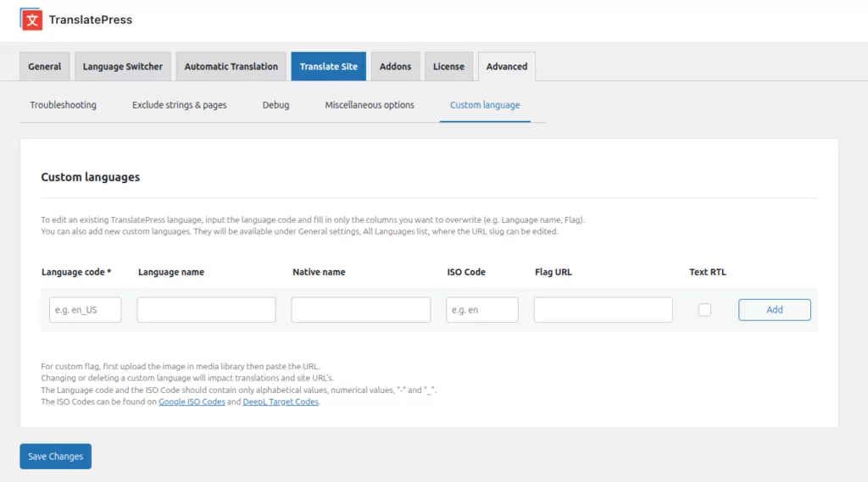Select the Custom language sub-tab
Image resolution: width=868 pixels, height=482 pixels.
point(485,105)
